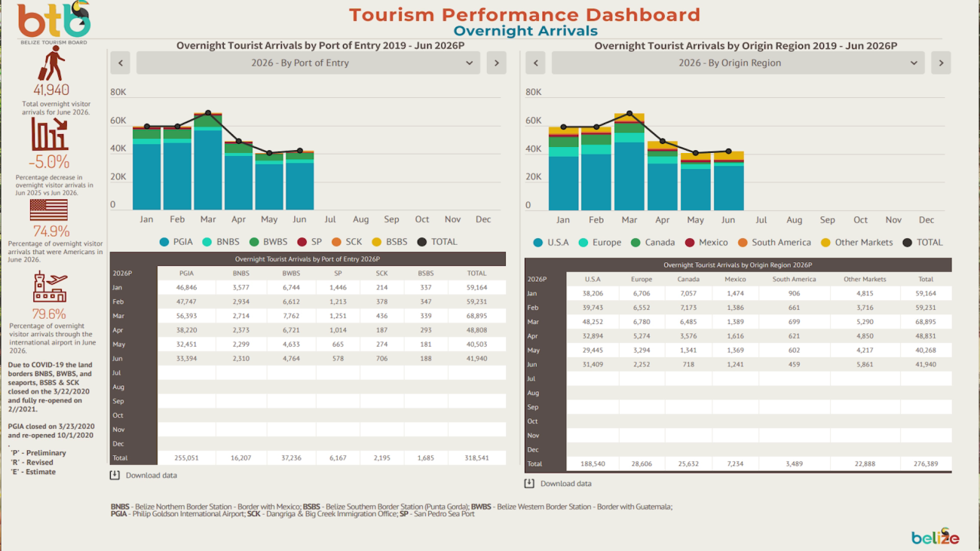Click January bar in Origin Region chart
Screen dimensions: 980x551
pyautogui.click(x=563, y=169)
